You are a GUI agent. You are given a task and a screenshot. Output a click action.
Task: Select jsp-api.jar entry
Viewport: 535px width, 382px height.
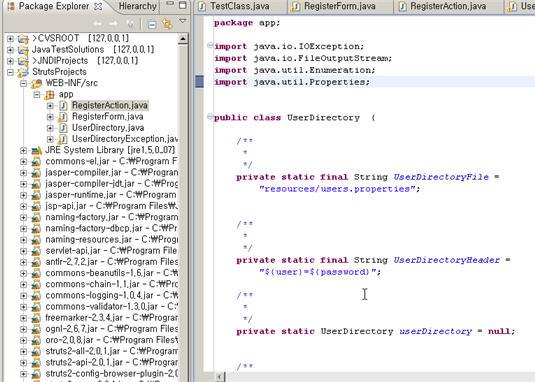112,206
